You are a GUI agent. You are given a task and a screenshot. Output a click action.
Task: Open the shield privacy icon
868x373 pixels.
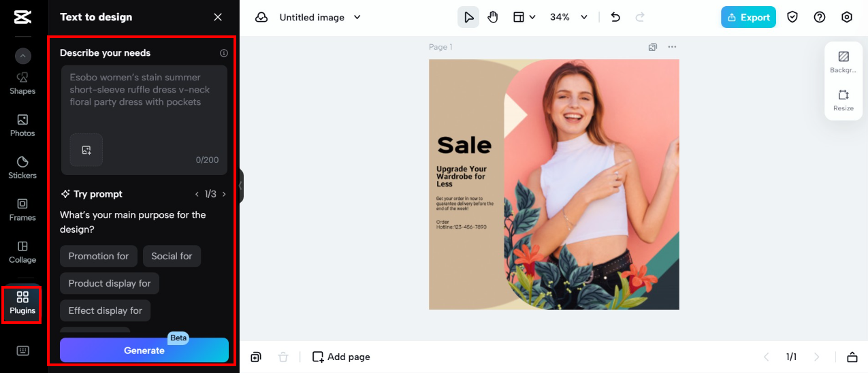pyautogui.click(x=792, y=17)
